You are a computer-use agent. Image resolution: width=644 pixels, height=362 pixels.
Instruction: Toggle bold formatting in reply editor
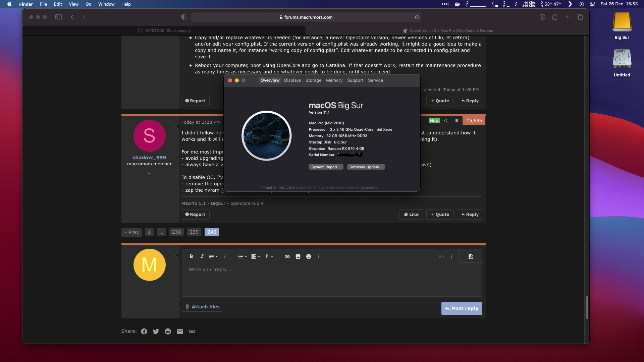click(x=191, y=256)
